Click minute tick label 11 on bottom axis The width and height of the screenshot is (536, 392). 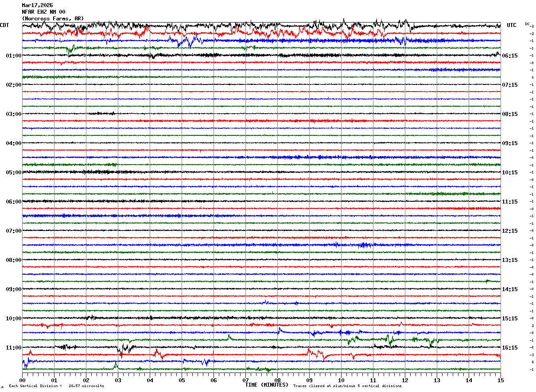pos(373,380)
